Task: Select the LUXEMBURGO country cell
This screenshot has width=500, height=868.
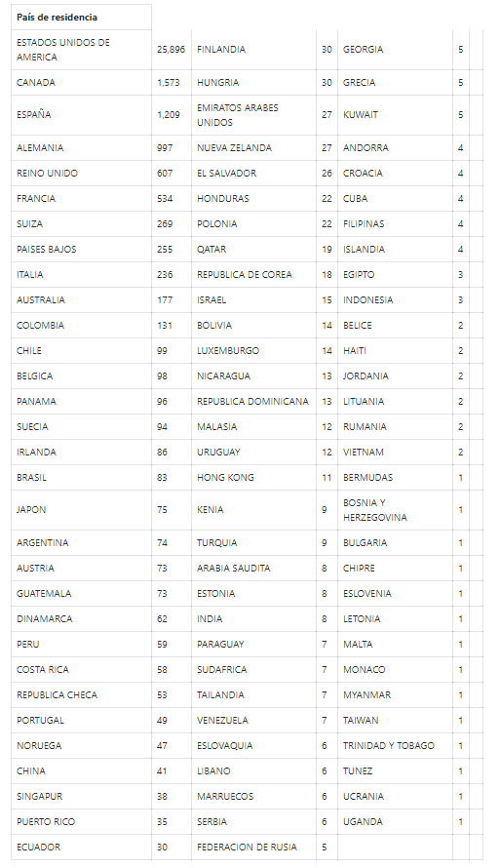Action: tap(253, 350)
